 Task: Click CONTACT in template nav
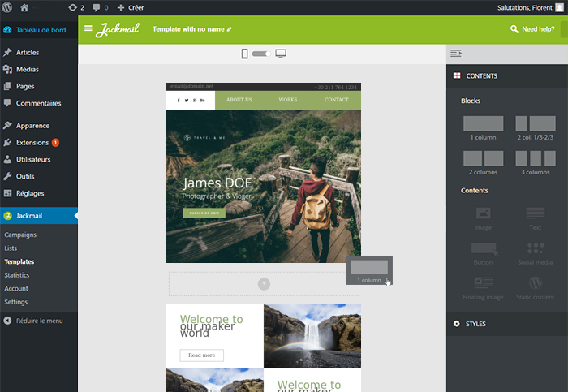(x=337, y=100)
